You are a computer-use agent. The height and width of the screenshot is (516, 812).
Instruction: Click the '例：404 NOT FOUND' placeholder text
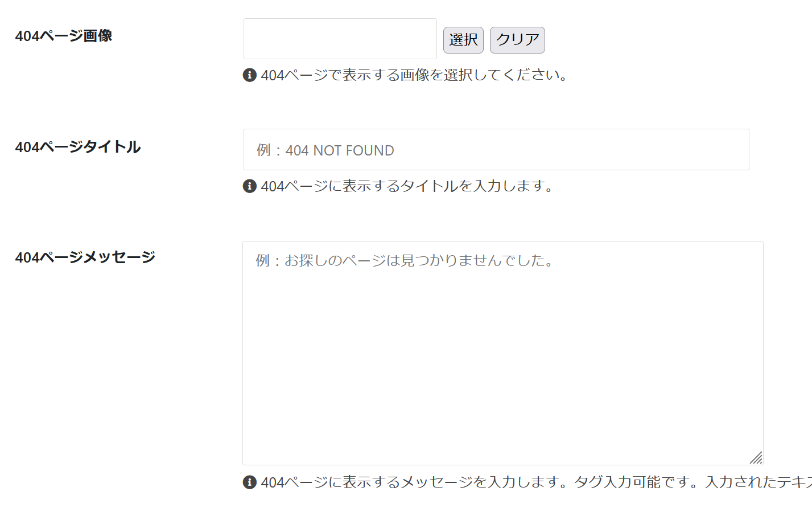tap(325, 150)
